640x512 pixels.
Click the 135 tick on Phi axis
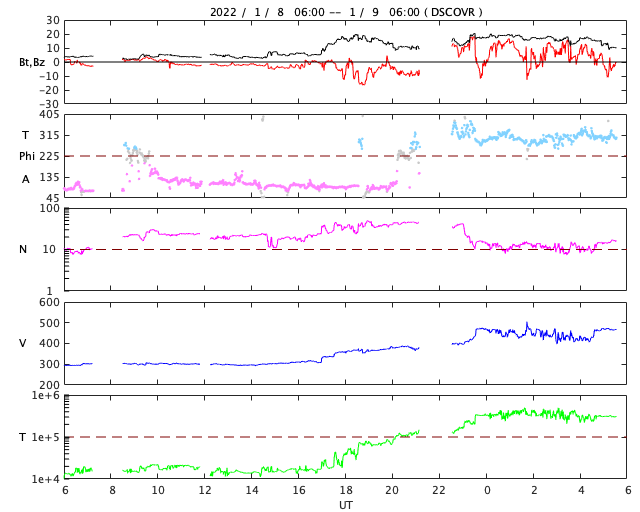(49, 178)
